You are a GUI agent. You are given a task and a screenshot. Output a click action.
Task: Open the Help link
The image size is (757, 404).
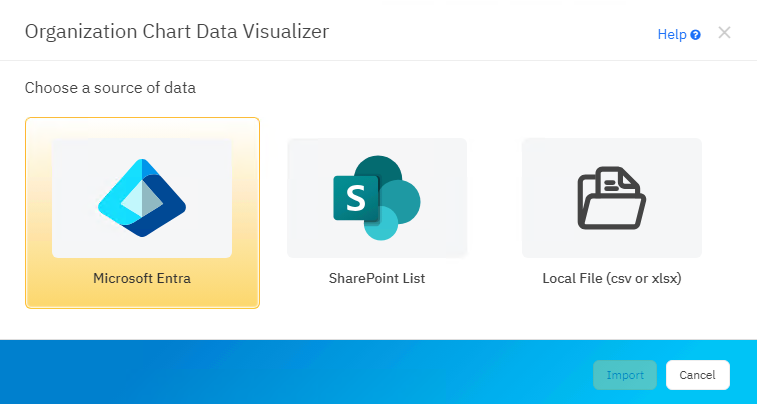(671, 35)
